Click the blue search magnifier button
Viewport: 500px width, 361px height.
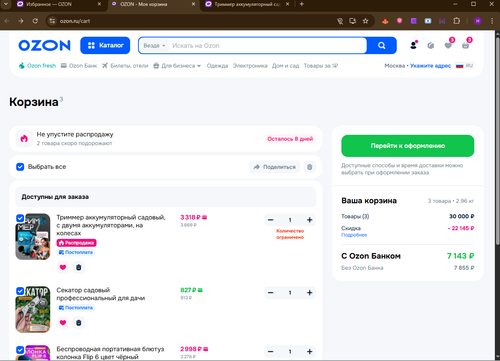pyautogui.click(x=382, y=45)
